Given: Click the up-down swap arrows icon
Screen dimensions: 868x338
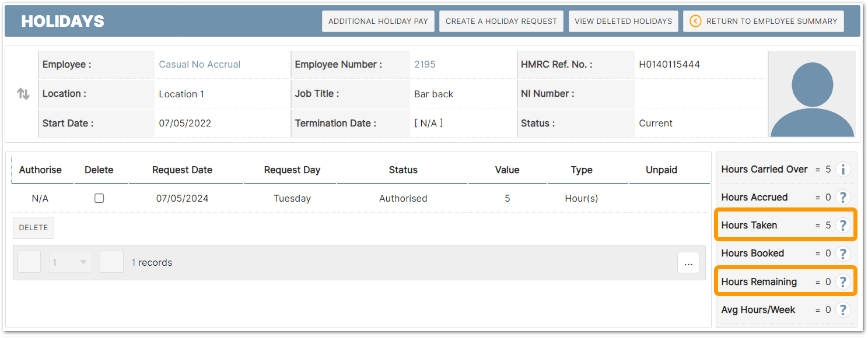Looking at the screenshot, I should click(23, 94).
